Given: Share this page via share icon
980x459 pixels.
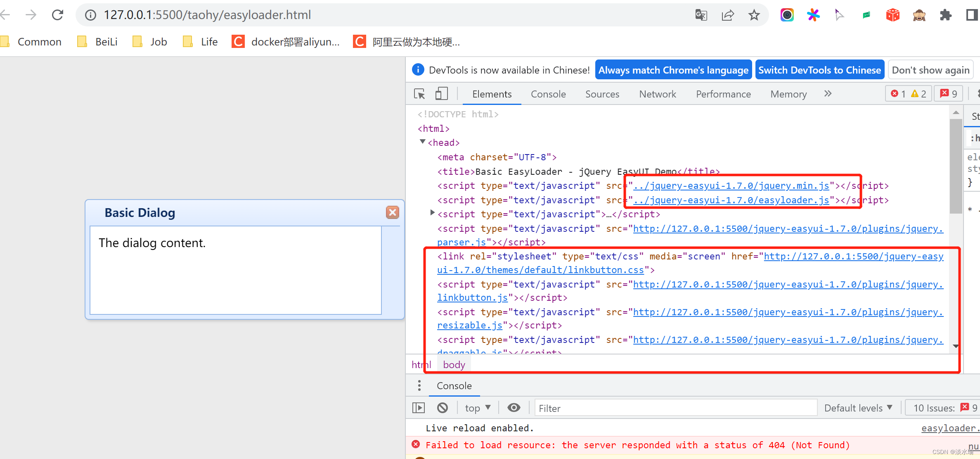Looking at the screenshot, I should point(728,15).
